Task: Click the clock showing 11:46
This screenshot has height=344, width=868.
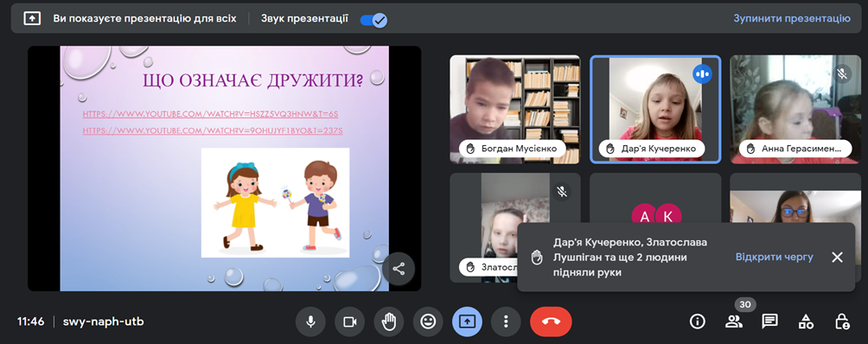Action: pos(31,322)
